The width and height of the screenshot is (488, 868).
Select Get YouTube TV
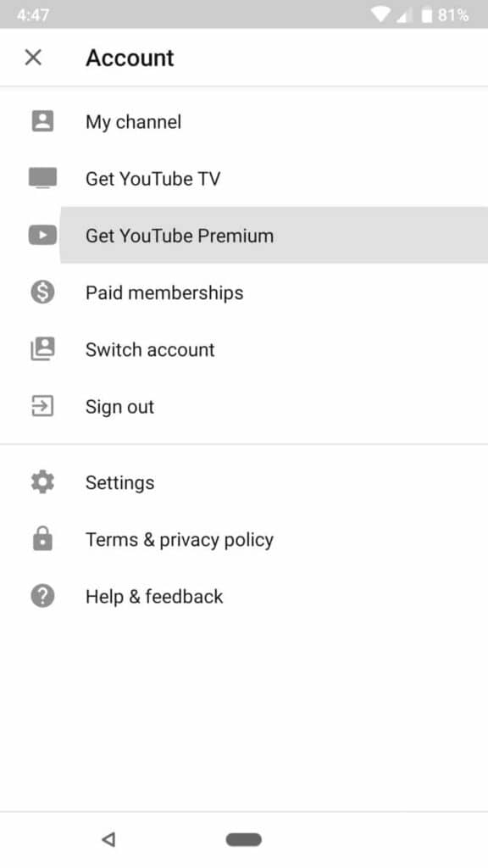(x=244, y=178)
